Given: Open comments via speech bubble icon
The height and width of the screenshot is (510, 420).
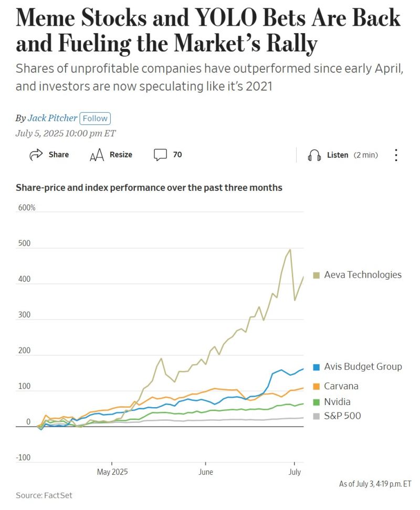Looking at the screenshot, I should coord(160,155).
